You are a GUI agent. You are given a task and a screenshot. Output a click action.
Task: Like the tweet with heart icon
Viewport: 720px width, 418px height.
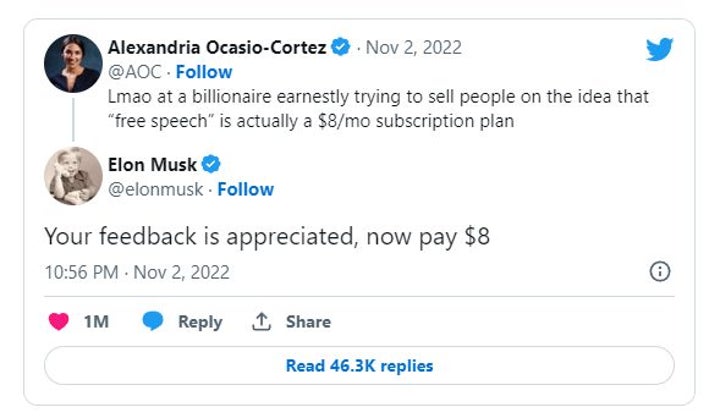coord(60,322)
